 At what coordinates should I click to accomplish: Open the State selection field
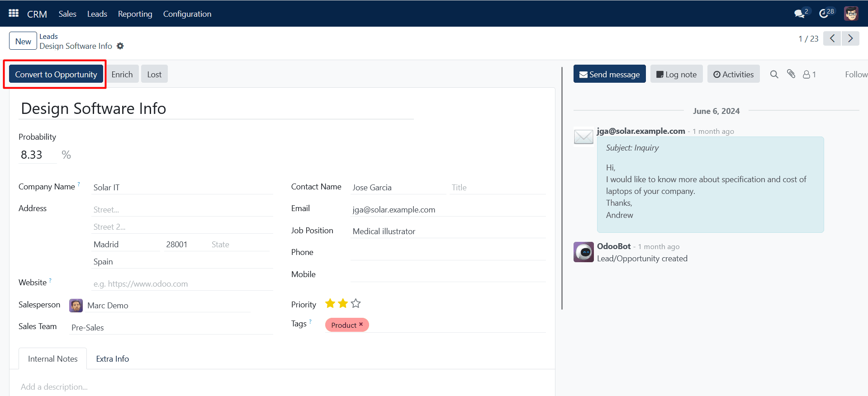pos(239,245)
